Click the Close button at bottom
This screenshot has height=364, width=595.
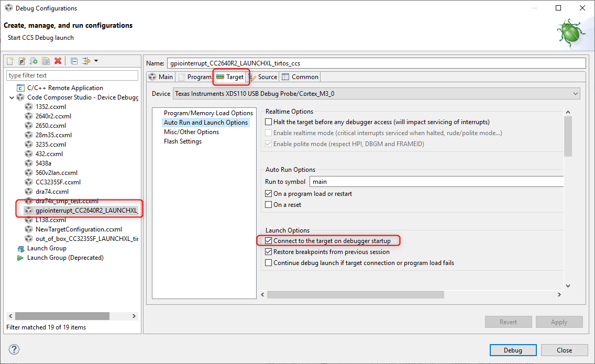tap(564, 350)
